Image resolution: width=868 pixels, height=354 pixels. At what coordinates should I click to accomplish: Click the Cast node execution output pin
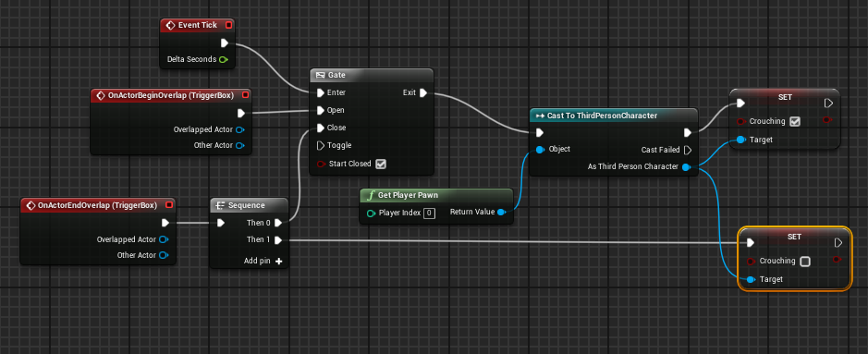(688, 133)
